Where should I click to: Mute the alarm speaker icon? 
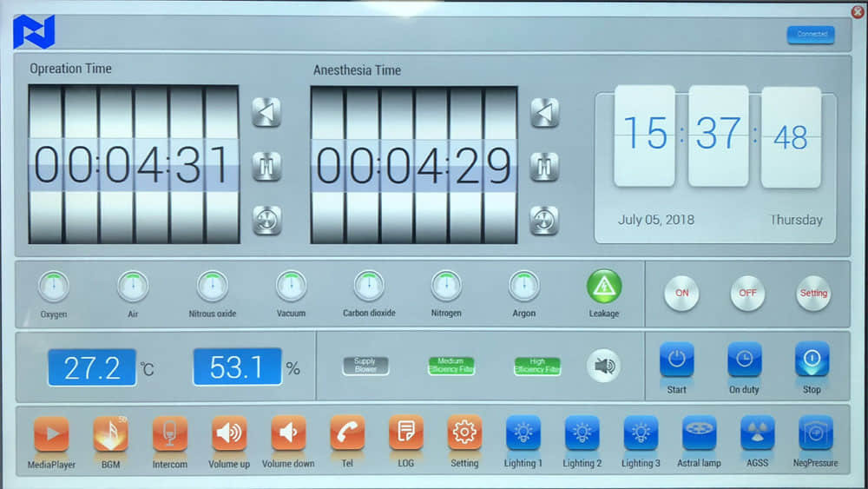click(x=602, y=366)
